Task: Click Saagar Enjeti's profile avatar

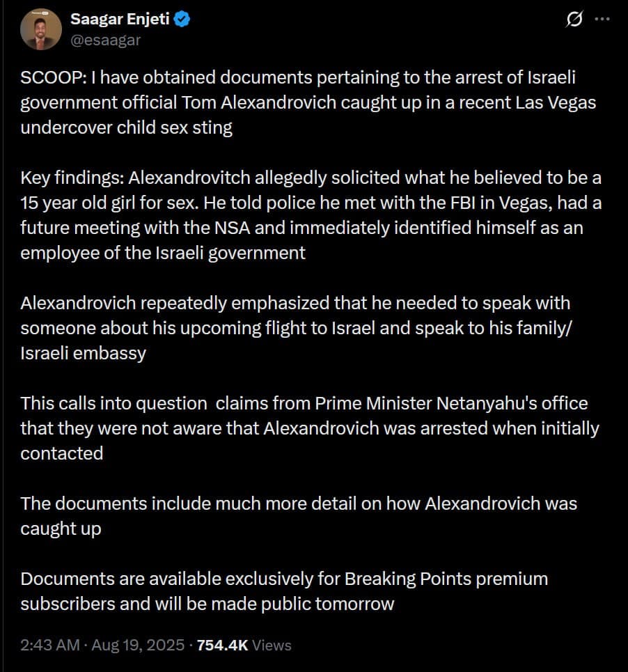Action: [40, 28]
